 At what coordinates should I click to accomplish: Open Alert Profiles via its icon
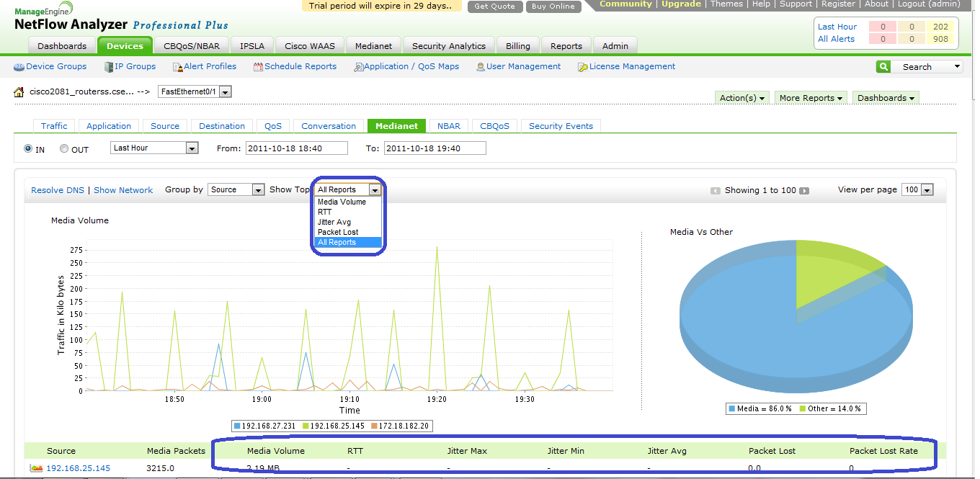click(178, 67)
